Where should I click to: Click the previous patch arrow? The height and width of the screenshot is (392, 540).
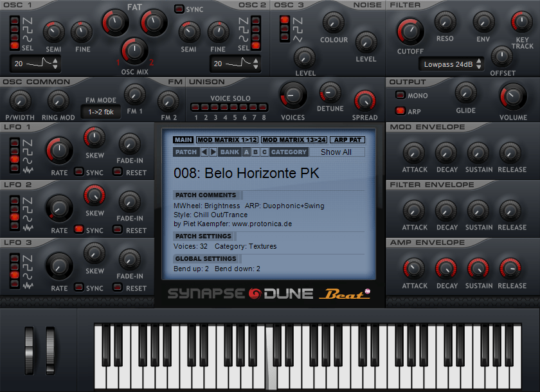pyautogui.click(x=204, y=152)
